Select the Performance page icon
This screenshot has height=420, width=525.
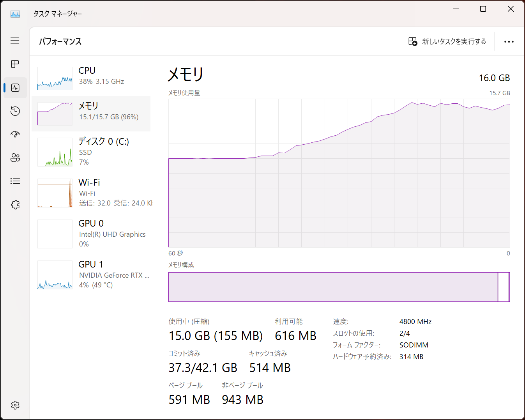(15, 88)
